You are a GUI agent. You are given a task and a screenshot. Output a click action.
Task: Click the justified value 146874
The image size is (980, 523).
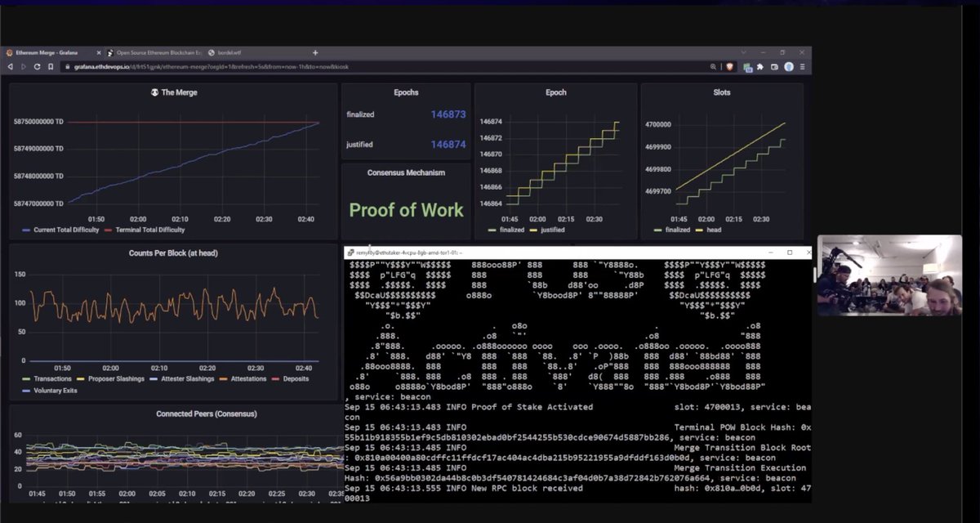click(448, 145)
